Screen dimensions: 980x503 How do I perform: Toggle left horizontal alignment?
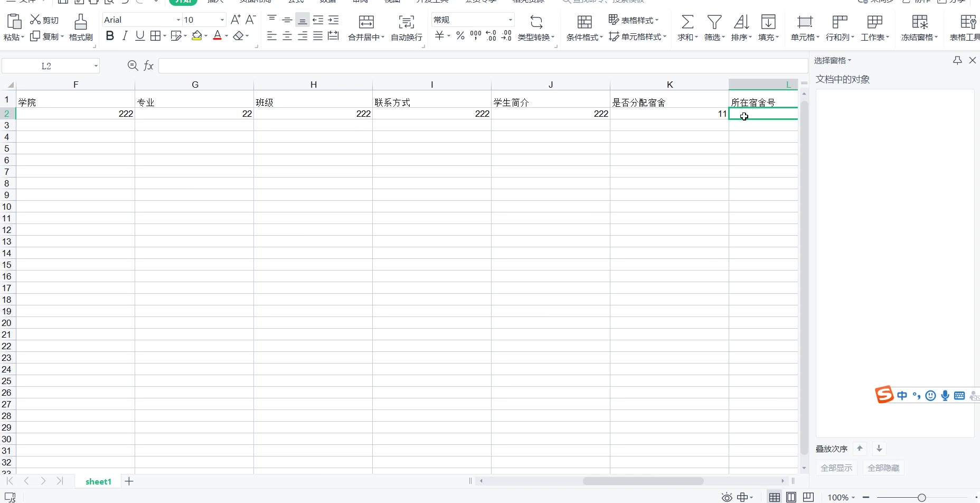[x=272, y=36]
